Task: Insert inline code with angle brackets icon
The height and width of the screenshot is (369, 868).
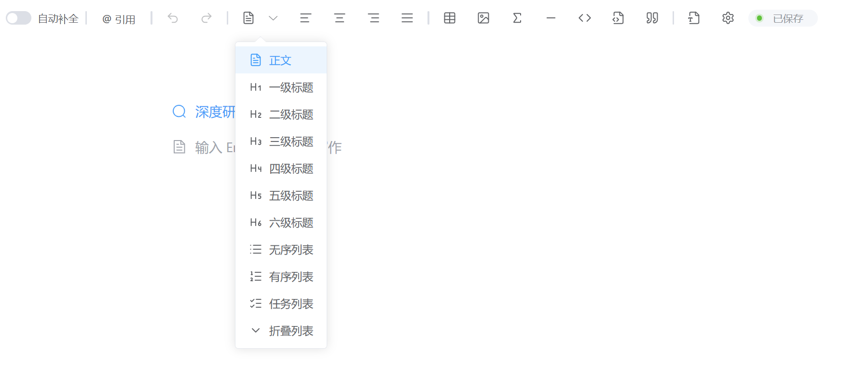Action: click(x=585, y=18)
